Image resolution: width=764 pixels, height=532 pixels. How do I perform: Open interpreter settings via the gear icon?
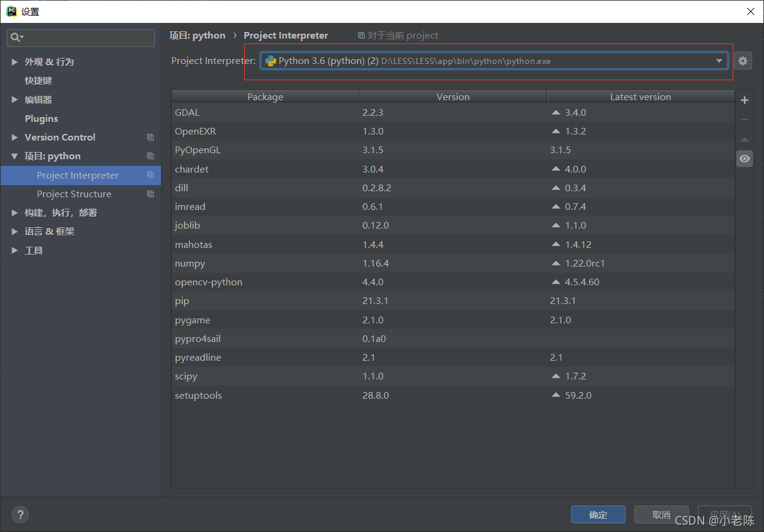[x=743, y=60]
